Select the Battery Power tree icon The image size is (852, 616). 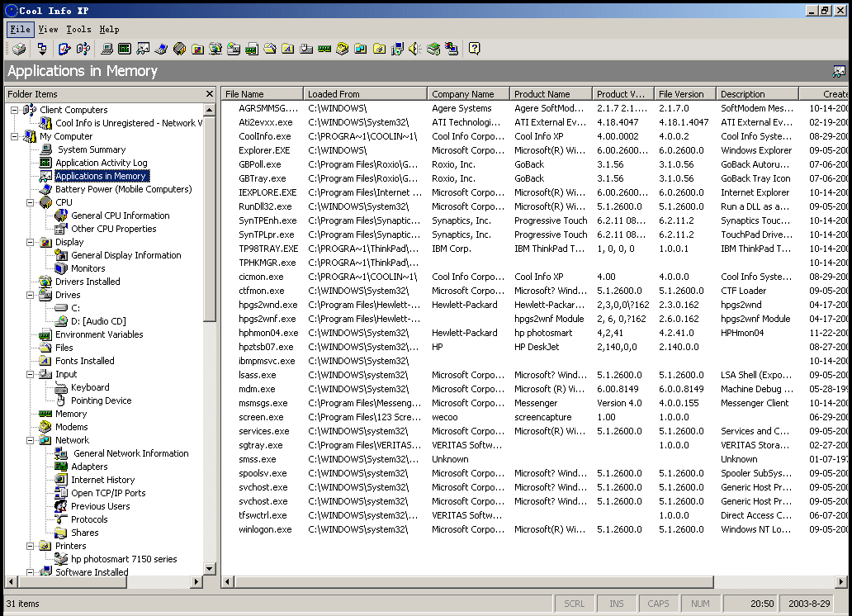pyautogui.click(x=45, y=189)
